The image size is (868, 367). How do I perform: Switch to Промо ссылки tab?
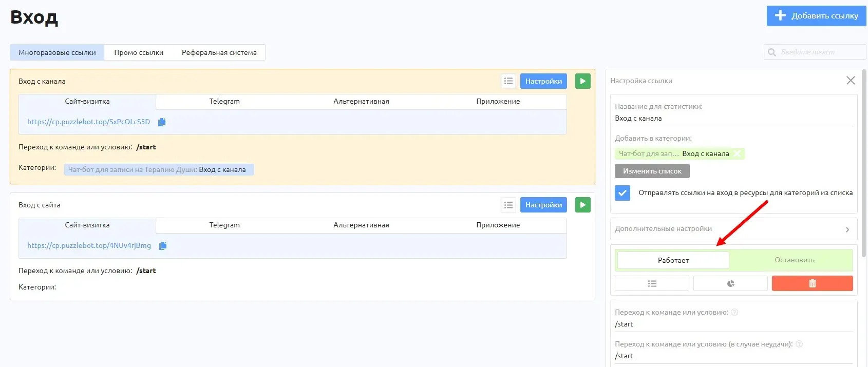139,52
